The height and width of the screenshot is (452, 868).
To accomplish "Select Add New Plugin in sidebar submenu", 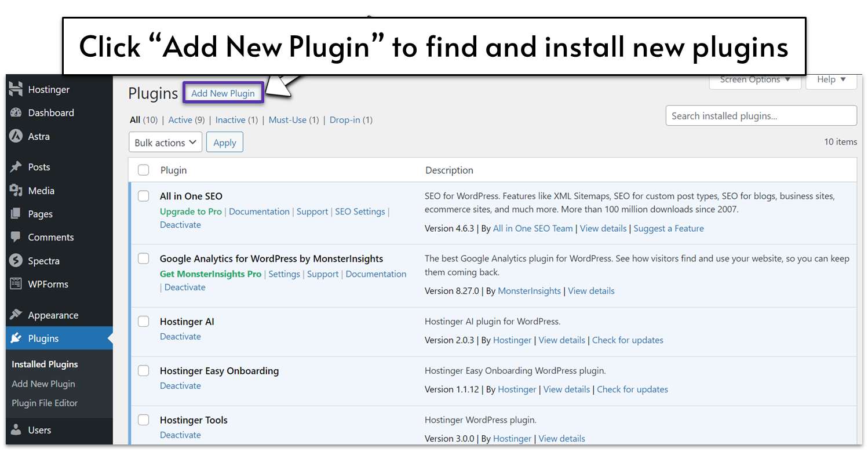I will [x=43, y=384].
